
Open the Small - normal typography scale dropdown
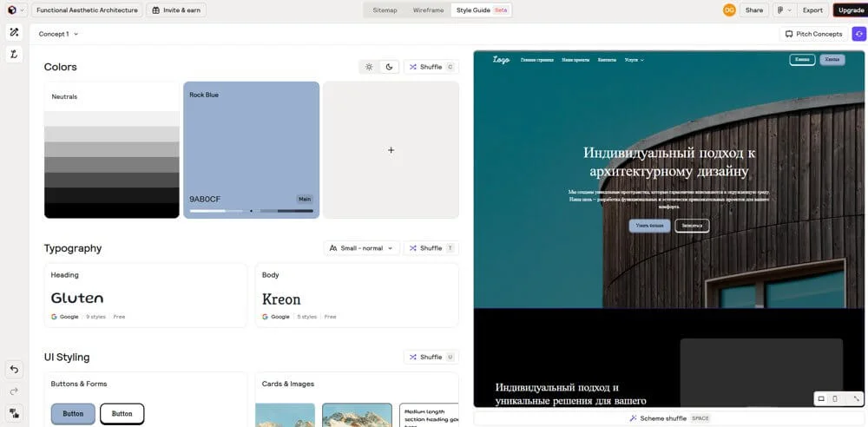pyautogui.click(x=361, y=248)
